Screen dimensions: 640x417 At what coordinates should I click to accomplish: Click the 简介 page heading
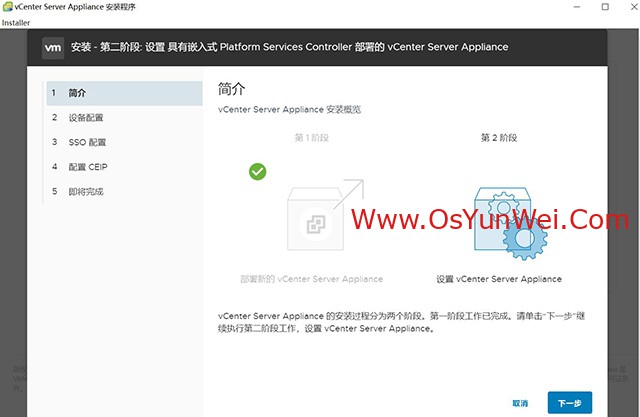click(231, 89)
